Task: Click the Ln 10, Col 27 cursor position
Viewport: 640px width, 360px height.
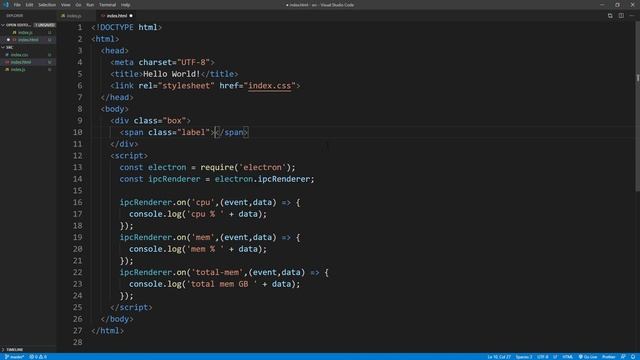Action: [499, 357]
